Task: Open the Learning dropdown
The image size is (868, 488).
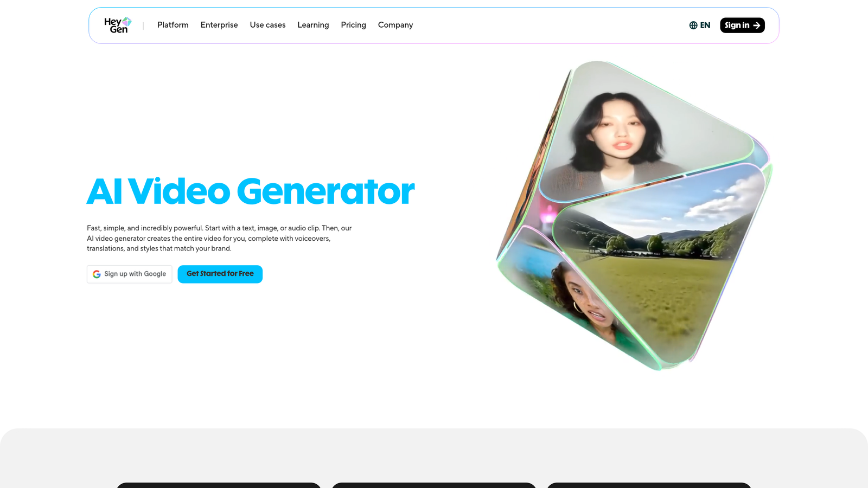Action: (313, 25)
